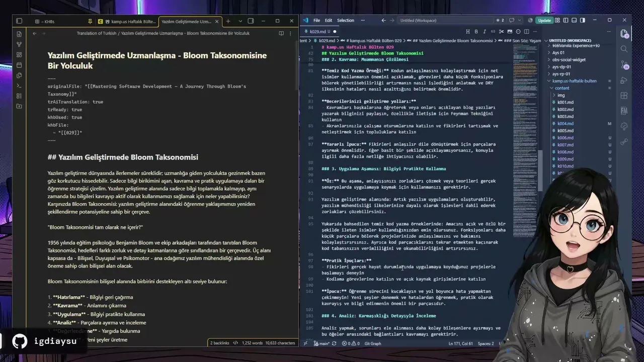Open the VS Code File menu

(x=316, y=20)
